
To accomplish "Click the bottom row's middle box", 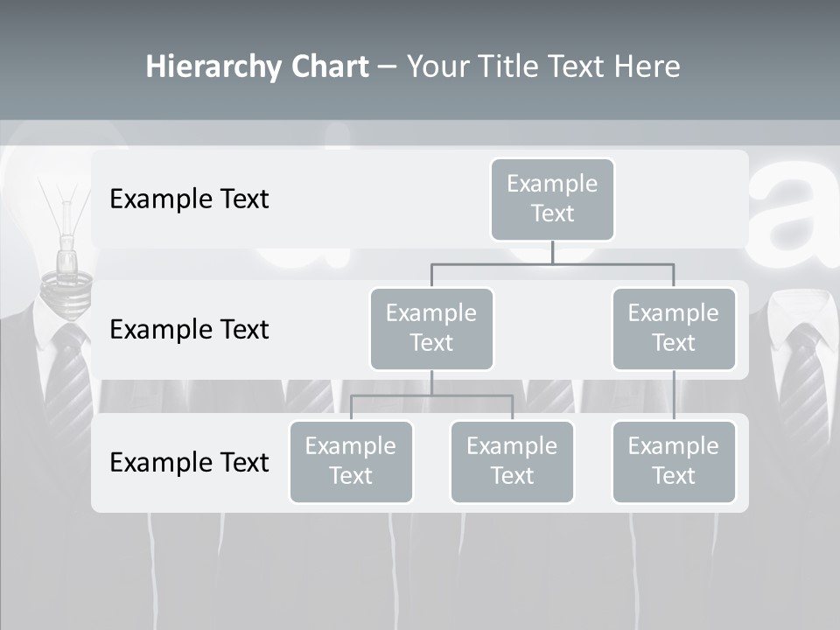I will coord(512,461).
